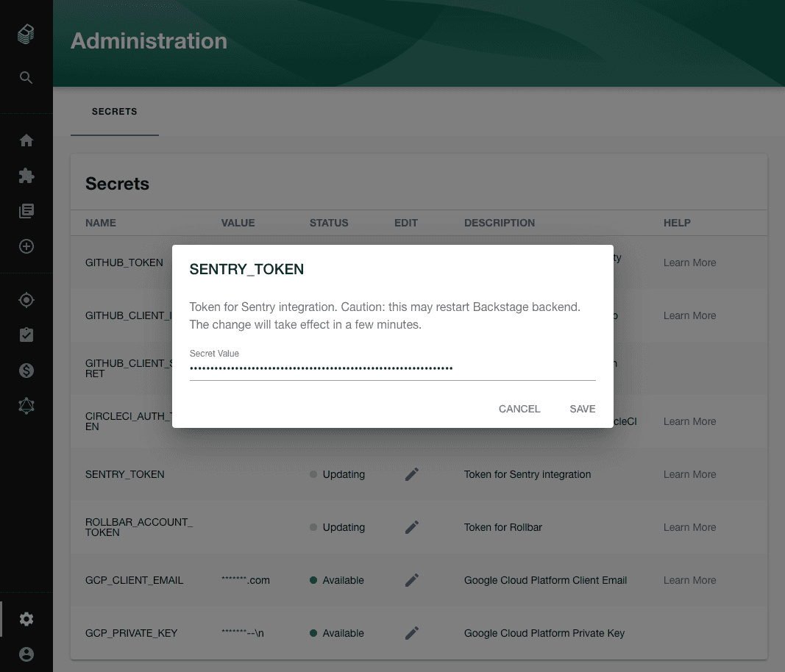Edit ROLLBAR_ACCOUNT_TOKEN with pencil icon

411,527
